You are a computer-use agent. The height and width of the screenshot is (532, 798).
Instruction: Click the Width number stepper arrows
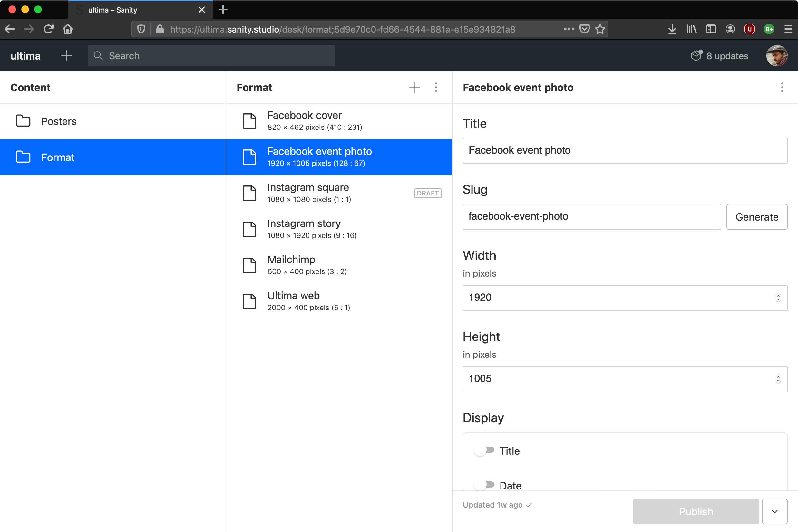pyautogui.click(x=778, y=298)
